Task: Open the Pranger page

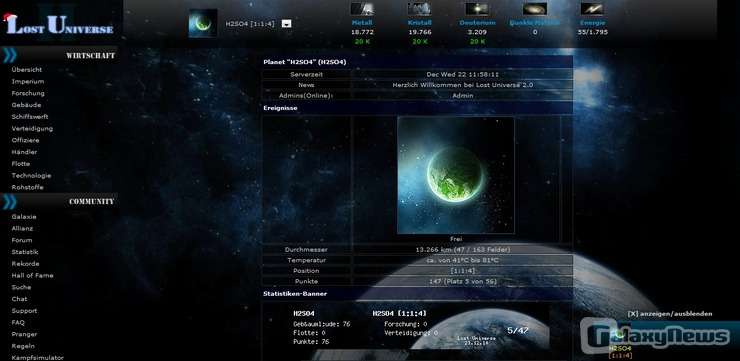Action: click(24, 334)
